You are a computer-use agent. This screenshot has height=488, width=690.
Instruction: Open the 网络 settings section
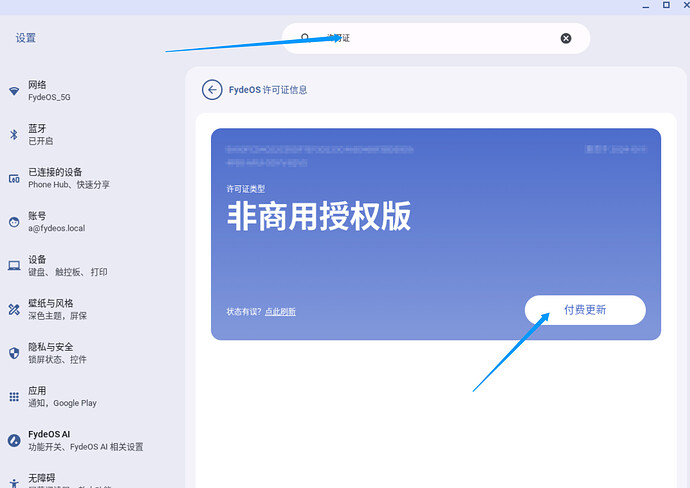coord(90,91)
